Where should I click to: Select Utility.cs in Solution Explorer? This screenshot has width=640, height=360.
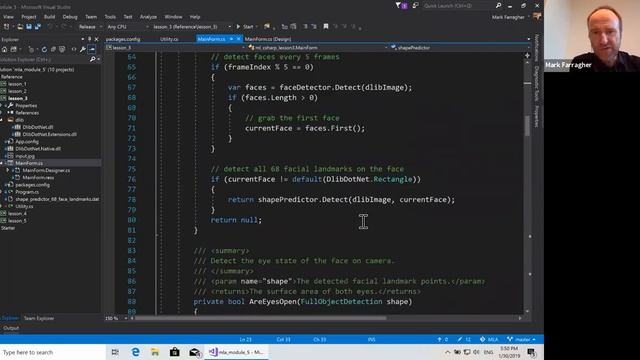[x=24, y=207]
